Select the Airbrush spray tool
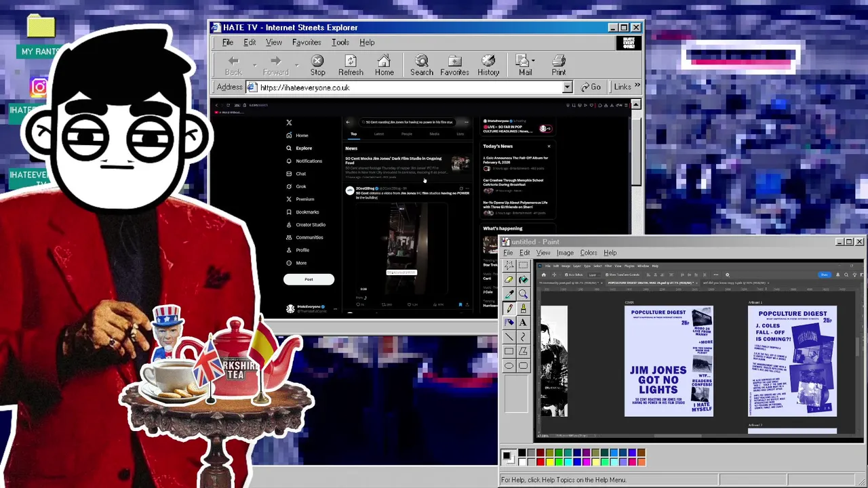 (509, 322)
